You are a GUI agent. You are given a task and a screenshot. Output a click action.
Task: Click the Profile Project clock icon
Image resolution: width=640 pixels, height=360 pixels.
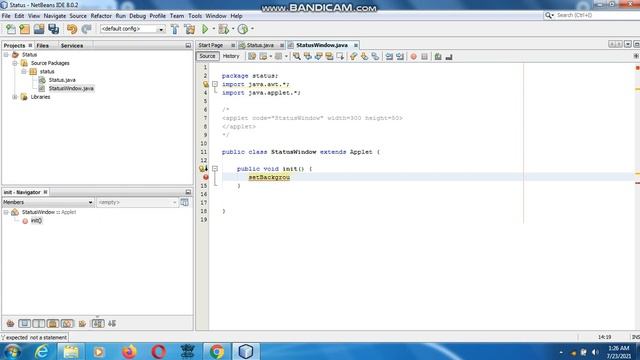pyautogui.click(x=243, y=29)
